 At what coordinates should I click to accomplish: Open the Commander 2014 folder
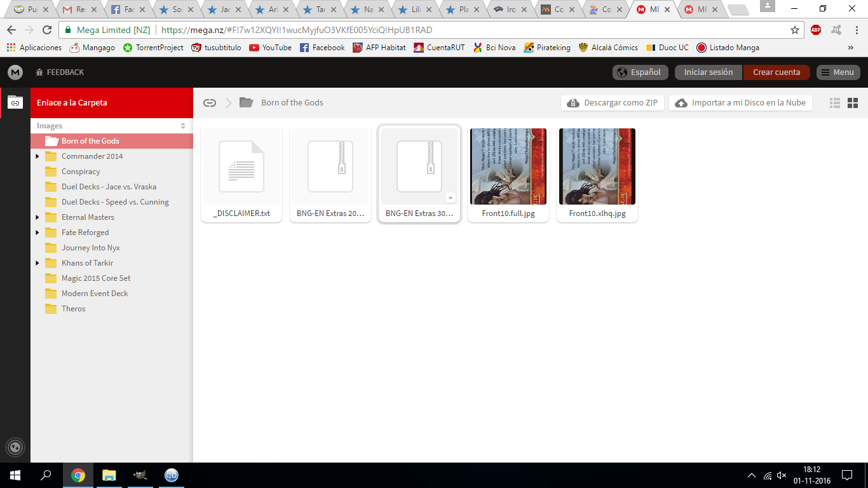coord(92,156)
